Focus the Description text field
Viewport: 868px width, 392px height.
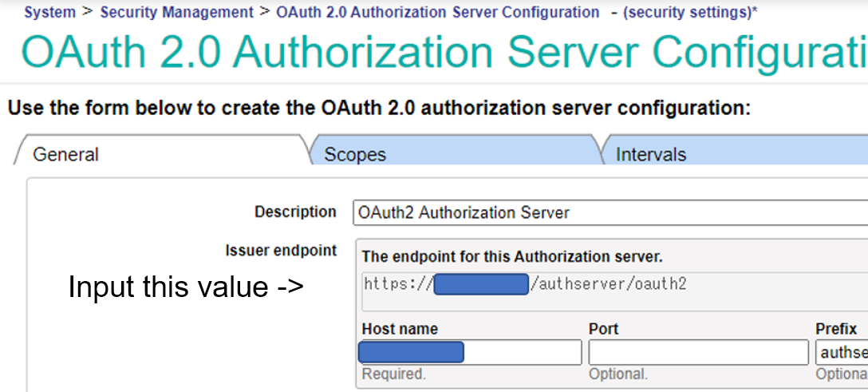coord(610,212)
